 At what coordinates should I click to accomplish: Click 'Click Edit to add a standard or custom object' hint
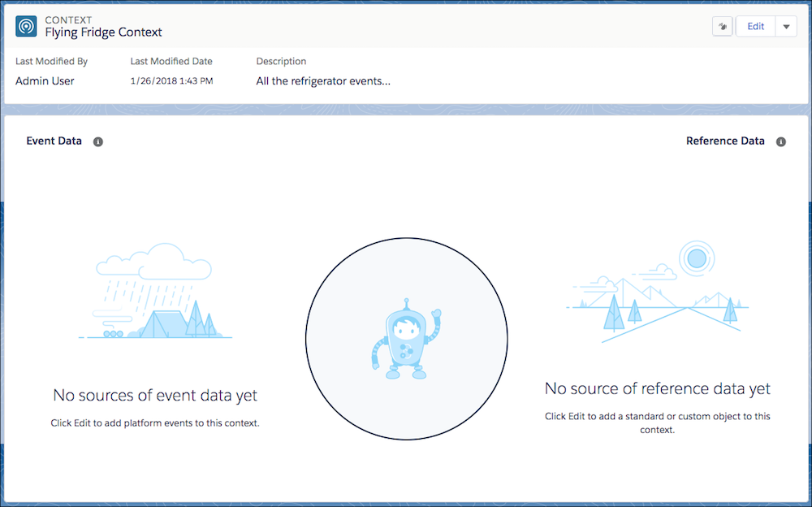(657, 423)
